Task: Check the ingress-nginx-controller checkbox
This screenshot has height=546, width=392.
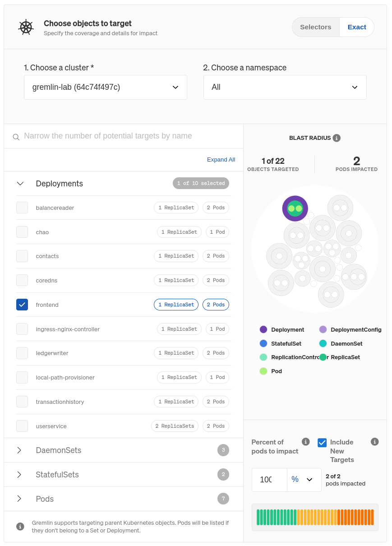Action: point(22,329)
